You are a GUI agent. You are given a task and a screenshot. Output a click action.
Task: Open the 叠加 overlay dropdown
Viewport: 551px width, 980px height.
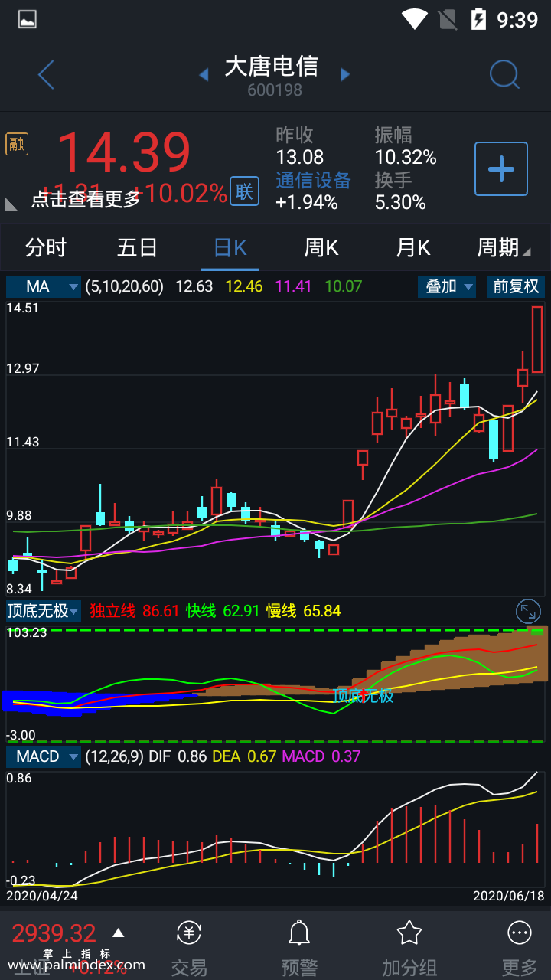pos(447,286)
